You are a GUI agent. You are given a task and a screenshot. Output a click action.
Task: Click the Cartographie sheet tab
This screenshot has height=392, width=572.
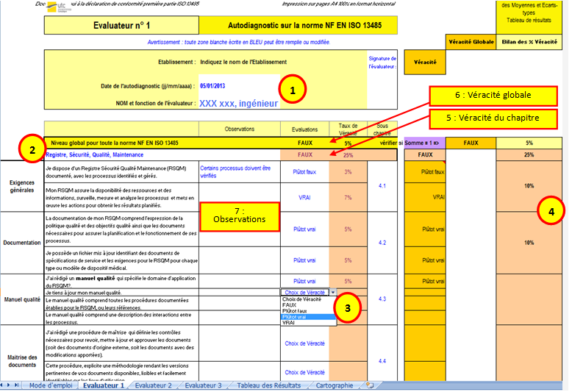pos(335,385)
